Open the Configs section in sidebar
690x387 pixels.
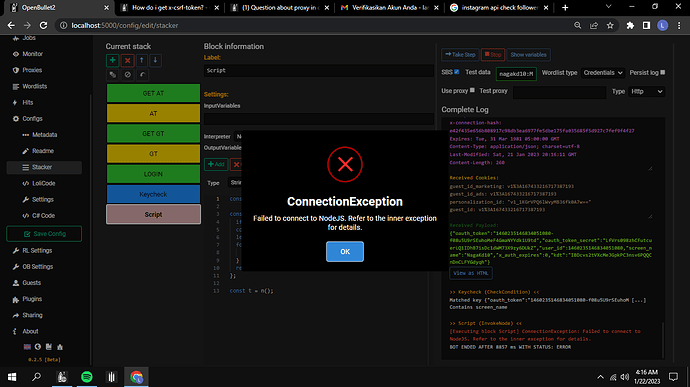coord(33,118)
